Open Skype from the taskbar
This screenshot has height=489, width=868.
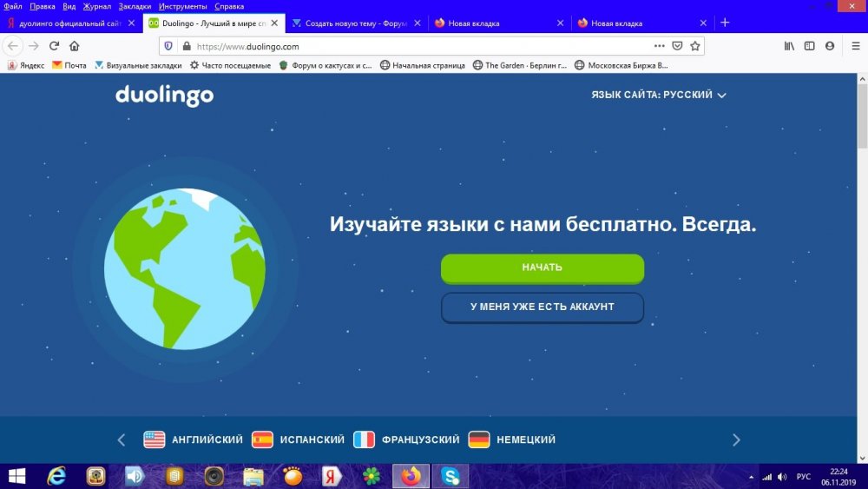pos(450,476)
